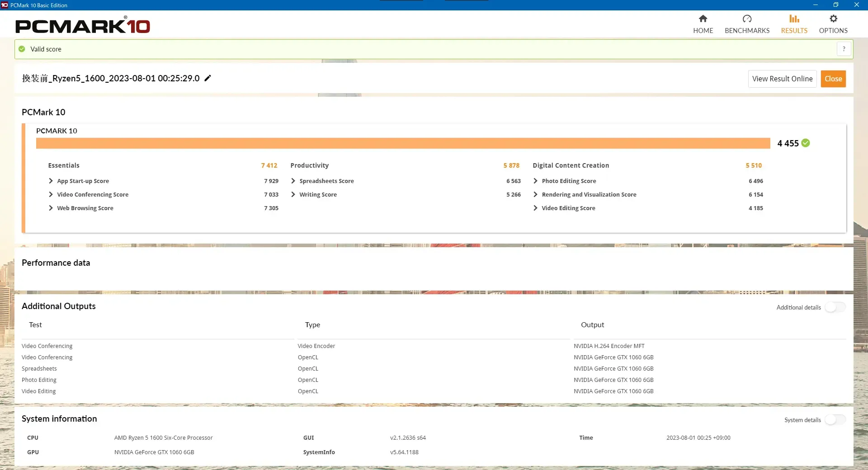The image size is (868, 470).
Task: Click the Results bar chart icon
Action: [794, 19]
